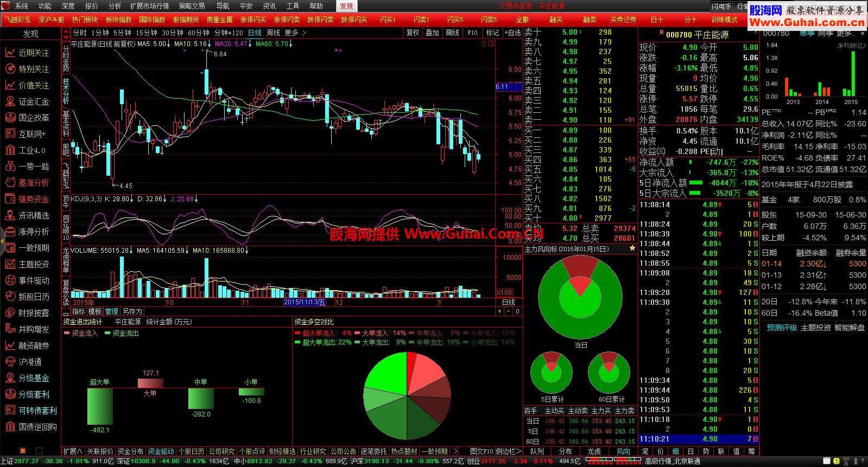This screenshot has height=467, width=868.
Task: Open 指标 indicator tab below chart
Action: pos(79,311)
